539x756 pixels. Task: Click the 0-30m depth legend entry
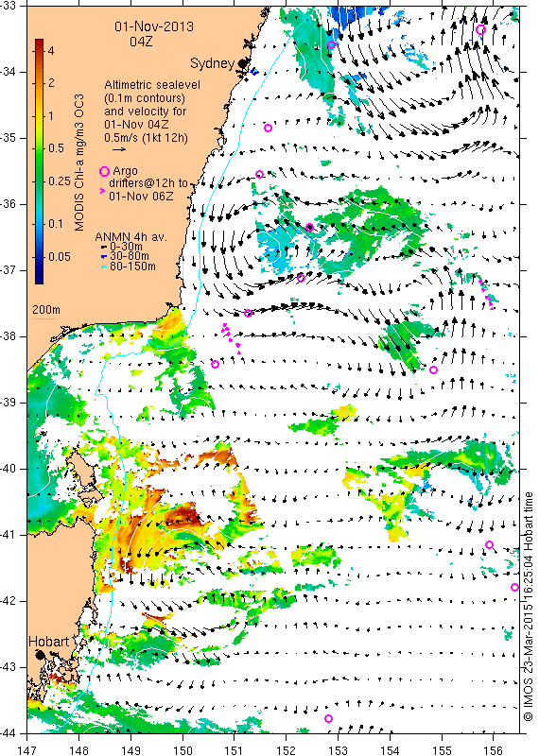click(121, 247)
